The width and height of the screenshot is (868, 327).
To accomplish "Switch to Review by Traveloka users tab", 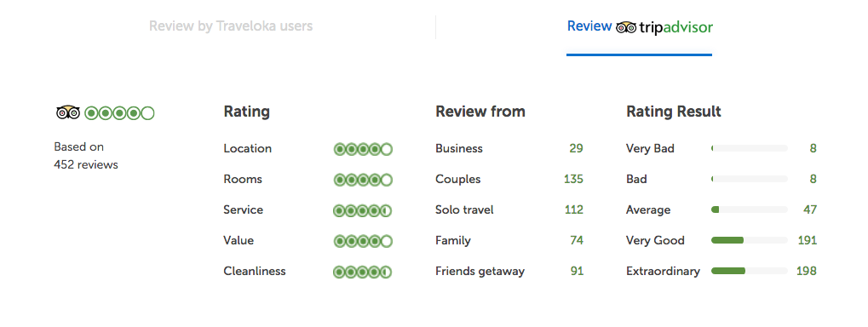I will [x=231, y=26].
